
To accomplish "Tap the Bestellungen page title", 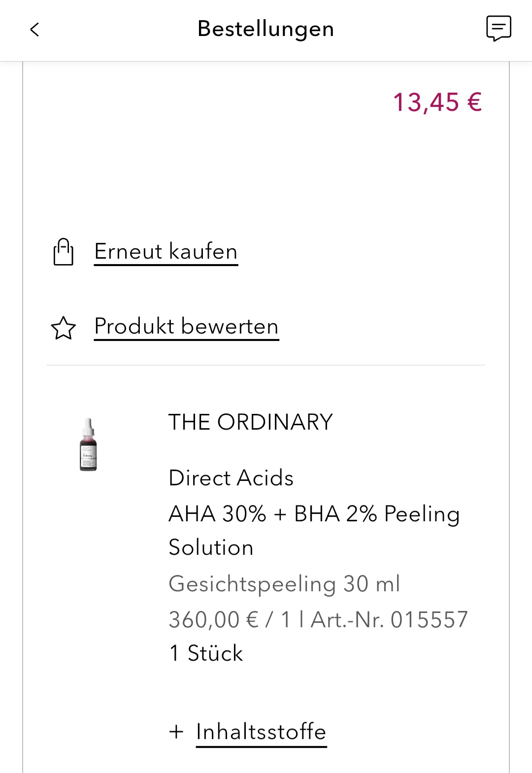I will pos(266,29).
